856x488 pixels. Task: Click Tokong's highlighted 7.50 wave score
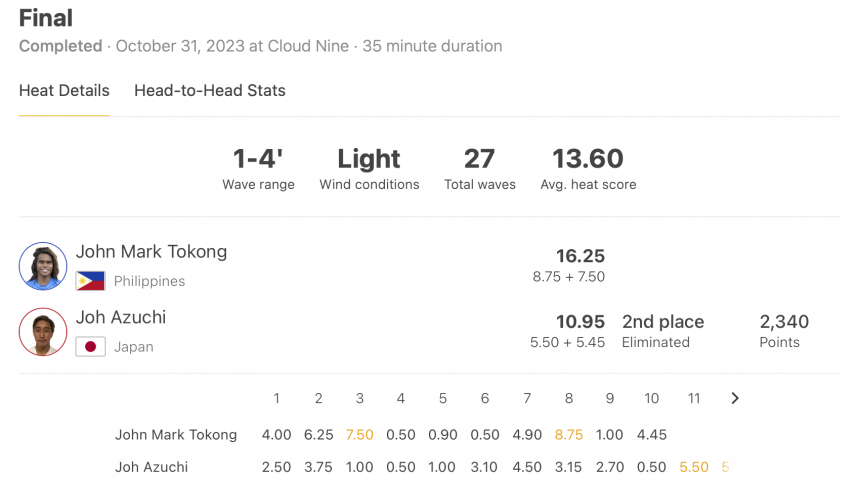pos(360,435)
